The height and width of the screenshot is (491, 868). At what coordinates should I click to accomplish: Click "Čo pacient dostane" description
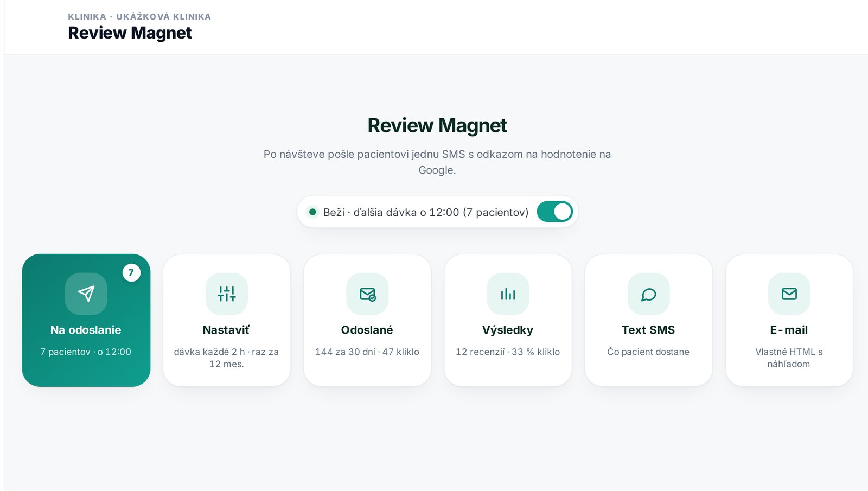coord(648,352)
